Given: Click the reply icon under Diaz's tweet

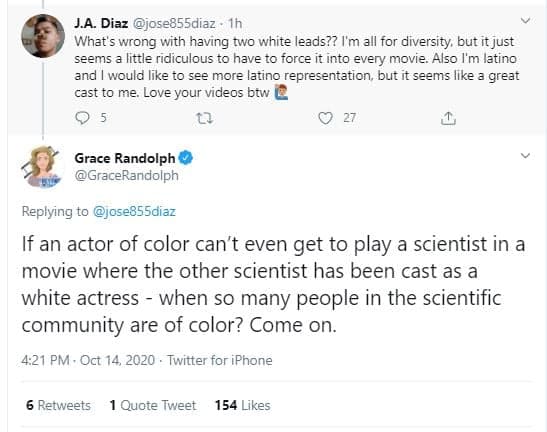Looking at the screenshot, I should 82,118.
